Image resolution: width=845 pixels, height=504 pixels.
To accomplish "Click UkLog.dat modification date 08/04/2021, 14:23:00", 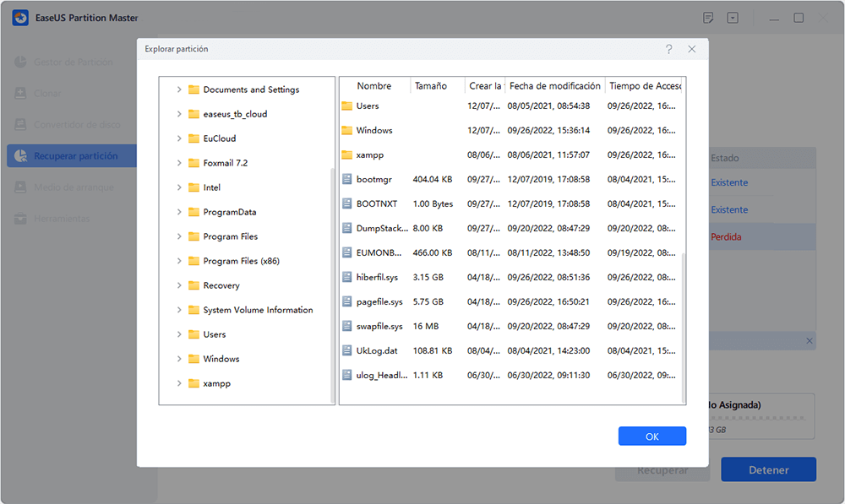I will point(548,351).
